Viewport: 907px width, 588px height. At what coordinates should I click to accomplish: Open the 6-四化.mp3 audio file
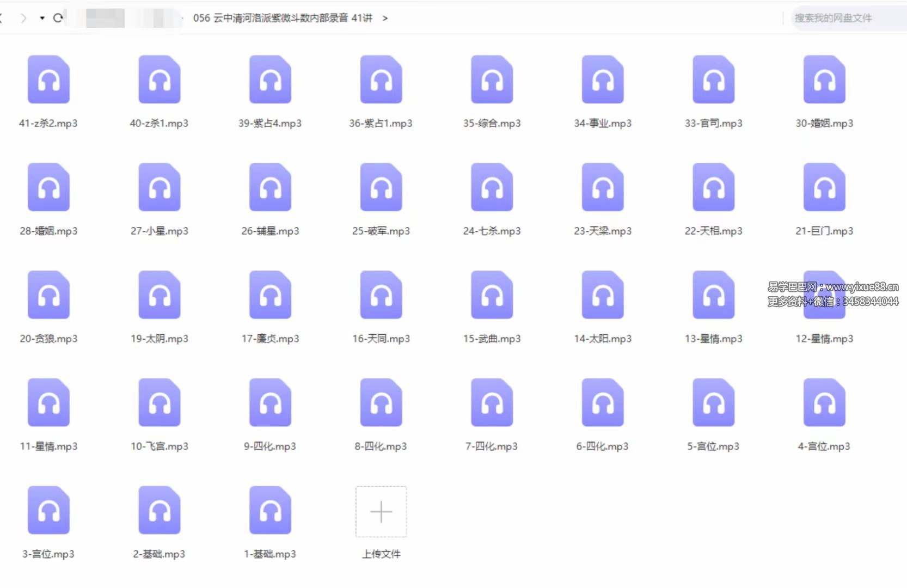tap(603, 403)
